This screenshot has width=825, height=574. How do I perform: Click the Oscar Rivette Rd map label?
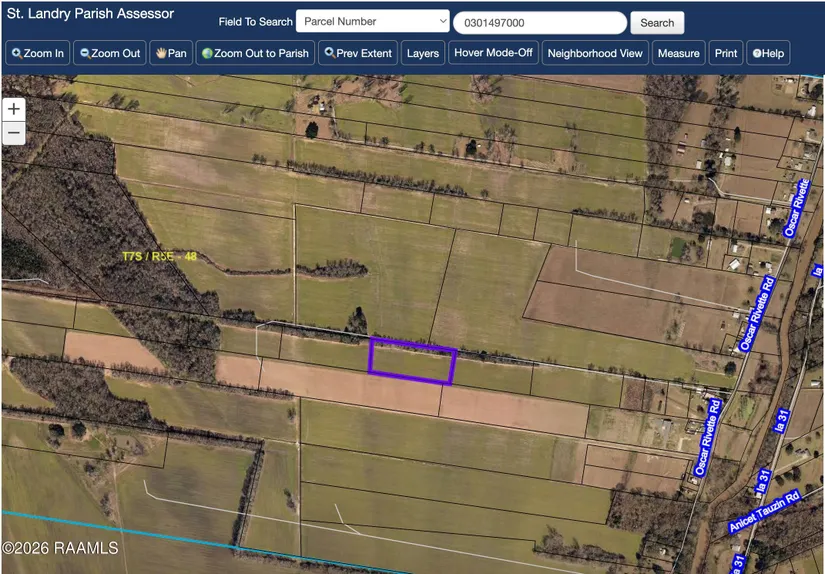click(756, 314)
